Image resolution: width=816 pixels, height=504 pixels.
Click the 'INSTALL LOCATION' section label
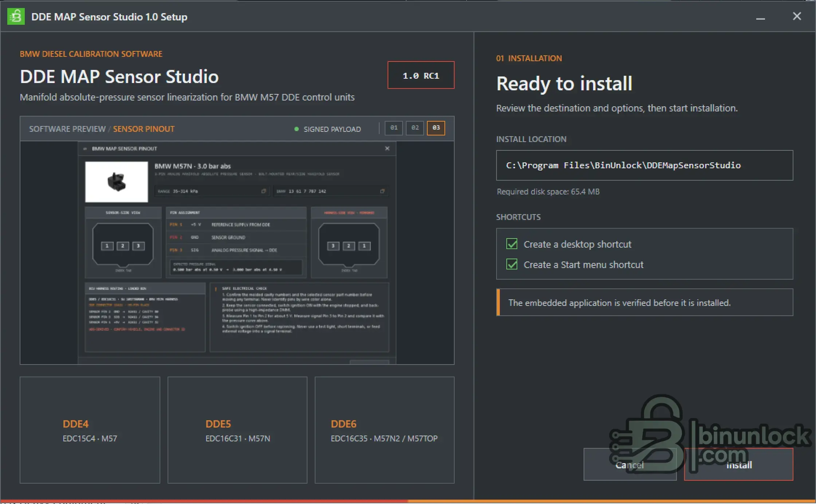531,139
